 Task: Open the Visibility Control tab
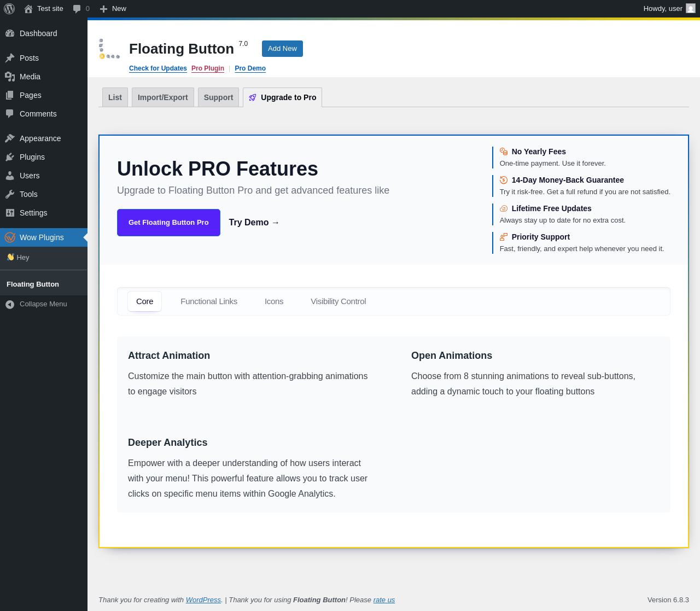[339, 301]
